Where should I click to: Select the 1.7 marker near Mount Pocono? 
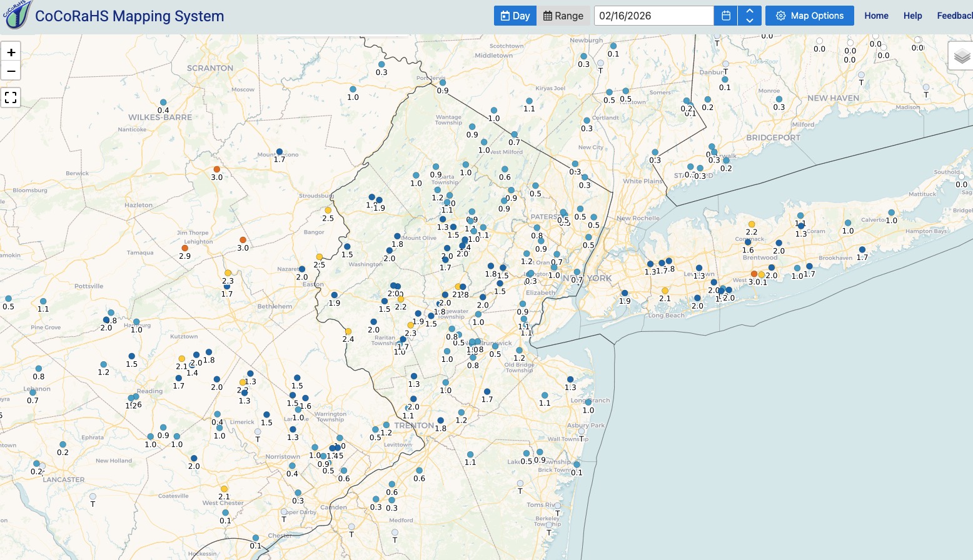point(279,152)
